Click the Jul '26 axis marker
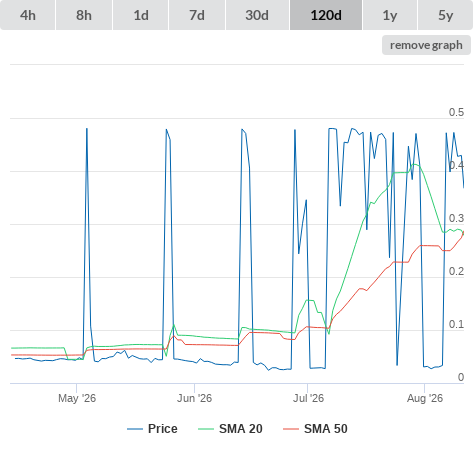The height and width of the screenshot is (455, 474). pos(308,398)
